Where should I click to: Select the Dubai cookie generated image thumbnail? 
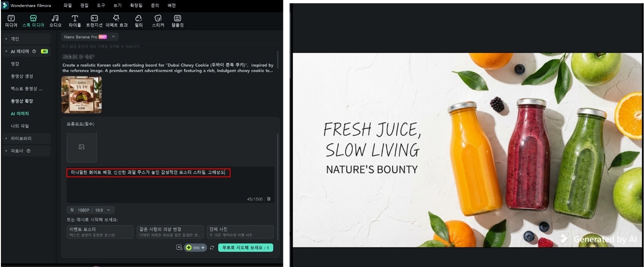coord(82,95)
